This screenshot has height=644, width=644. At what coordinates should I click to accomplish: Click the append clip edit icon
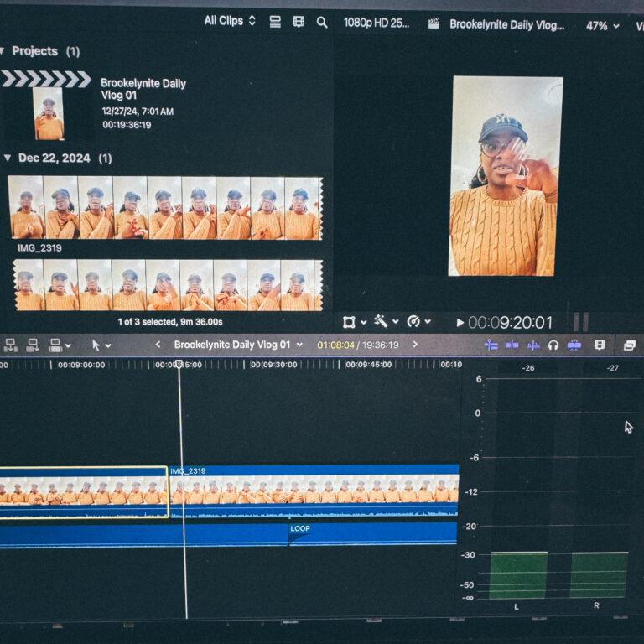click(x=55, y=345)
